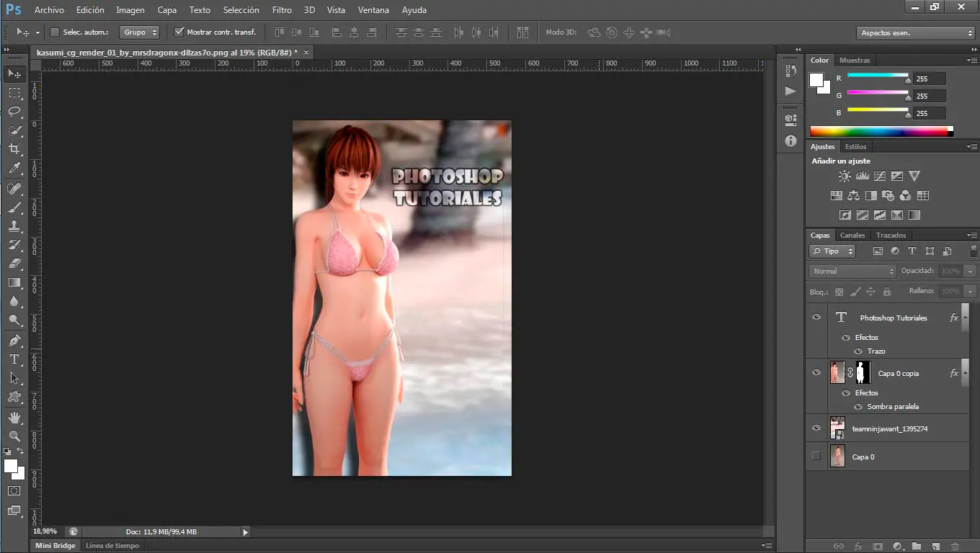Screen dimensions: 980x553
Task: Create a new layer icon
Action: click(x=936, y=547)
